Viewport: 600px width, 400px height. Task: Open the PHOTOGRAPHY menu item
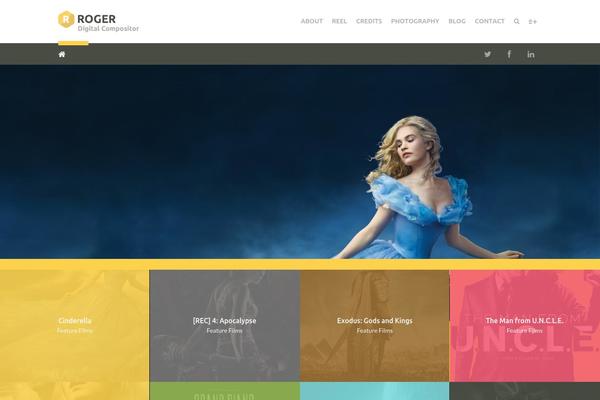click(415, 21)
